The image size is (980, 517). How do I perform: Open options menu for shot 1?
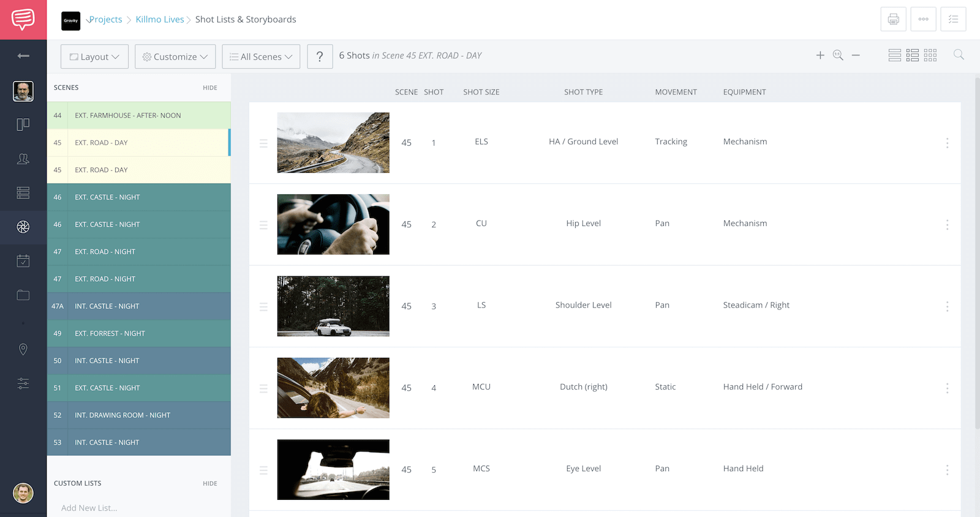coord(947,143)
